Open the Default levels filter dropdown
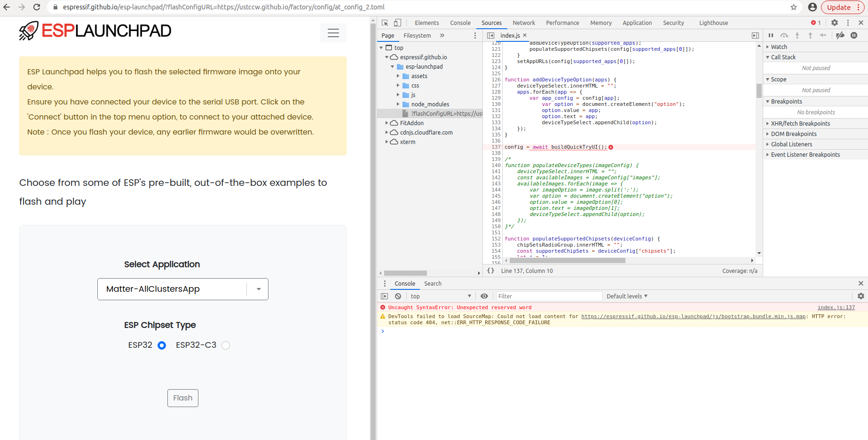Image resolution: width=868 pixels, height=440 pixels. coord(626,296)
